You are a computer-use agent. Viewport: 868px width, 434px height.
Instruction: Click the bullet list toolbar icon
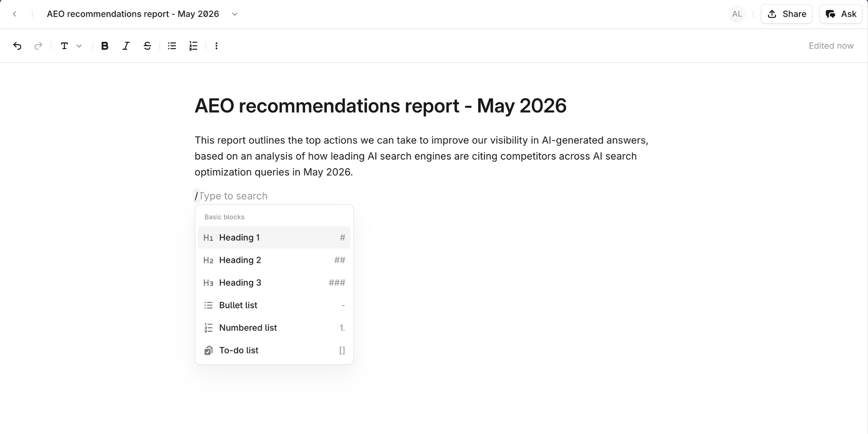click(172, 46)
